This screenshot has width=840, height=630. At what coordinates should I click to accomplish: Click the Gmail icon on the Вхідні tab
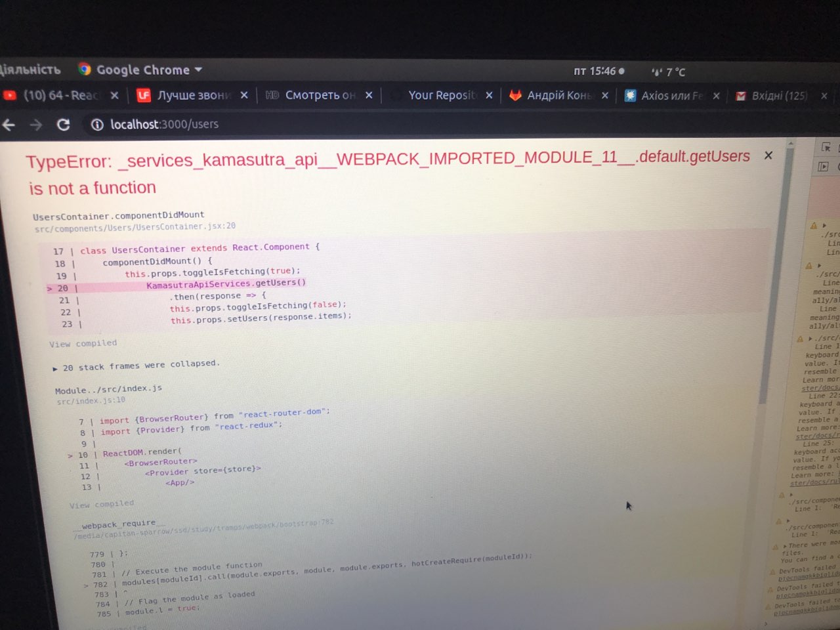click(x=741, y=96)
